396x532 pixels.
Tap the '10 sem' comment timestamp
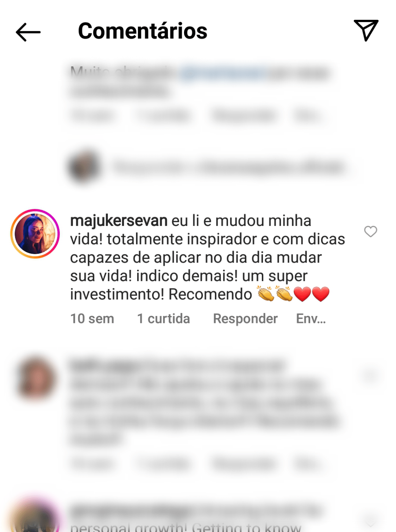click(x=92, y=319)
